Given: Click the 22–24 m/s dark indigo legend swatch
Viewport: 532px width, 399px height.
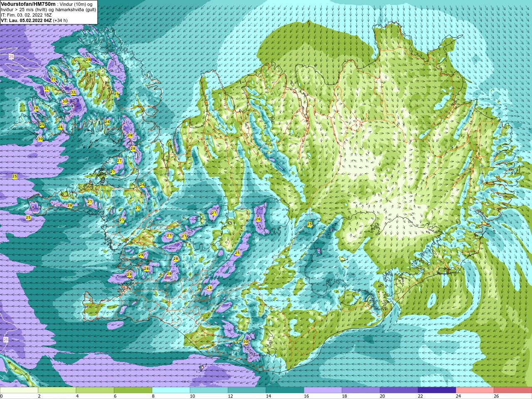Looking at the screenshot, I should 437,390.
